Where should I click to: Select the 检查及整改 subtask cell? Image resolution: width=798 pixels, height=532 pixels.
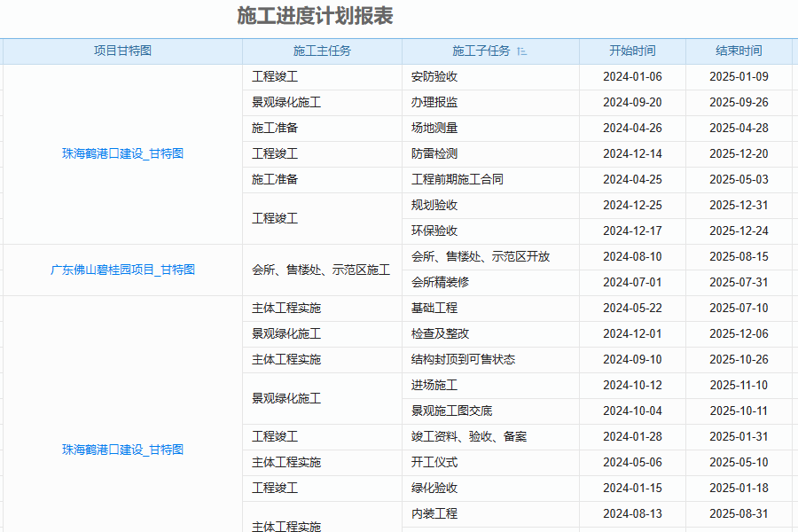tap(490, 334)
